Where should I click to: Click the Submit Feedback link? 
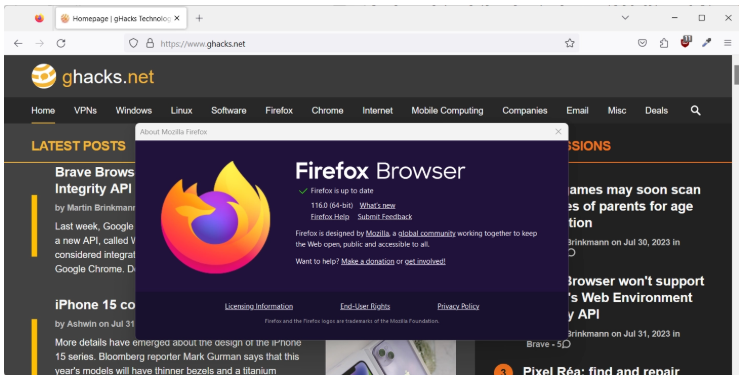pos(385,217)
